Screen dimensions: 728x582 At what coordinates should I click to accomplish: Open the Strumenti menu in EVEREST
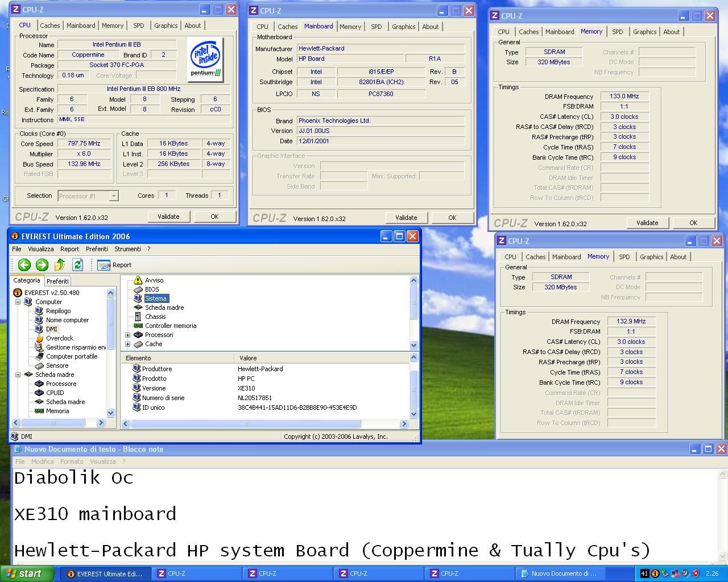(127, 249)
